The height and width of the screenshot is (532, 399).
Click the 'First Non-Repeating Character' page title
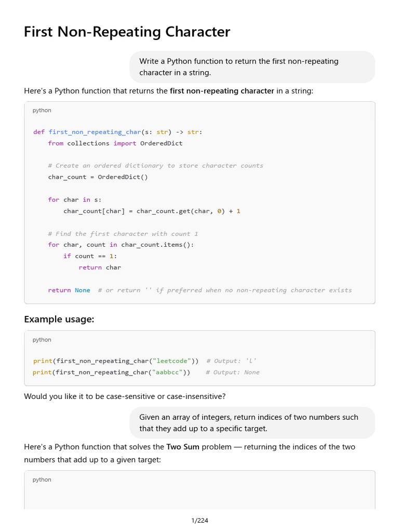(127, 32)
